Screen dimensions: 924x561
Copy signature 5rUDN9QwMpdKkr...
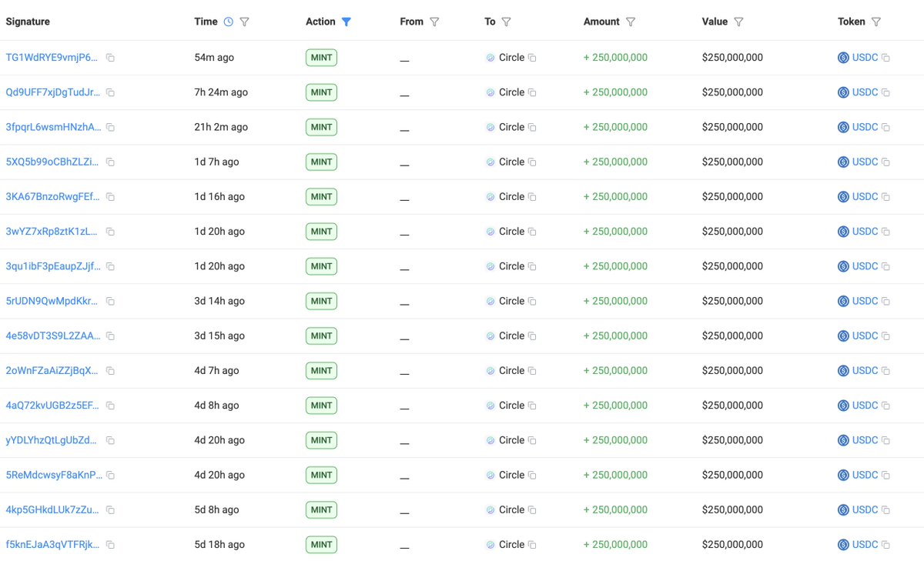[x=110, y=301]
